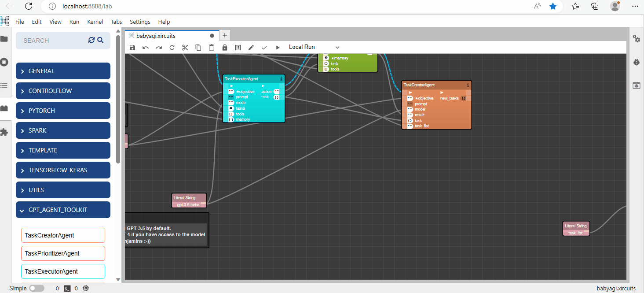Toggle the Simple mode switch
The width and height of the screenshot is (644, 293).
(x=37, y=288)
